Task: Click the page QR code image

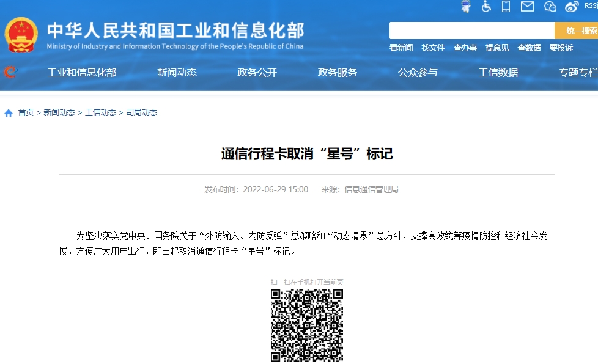Action: point(306,326)
